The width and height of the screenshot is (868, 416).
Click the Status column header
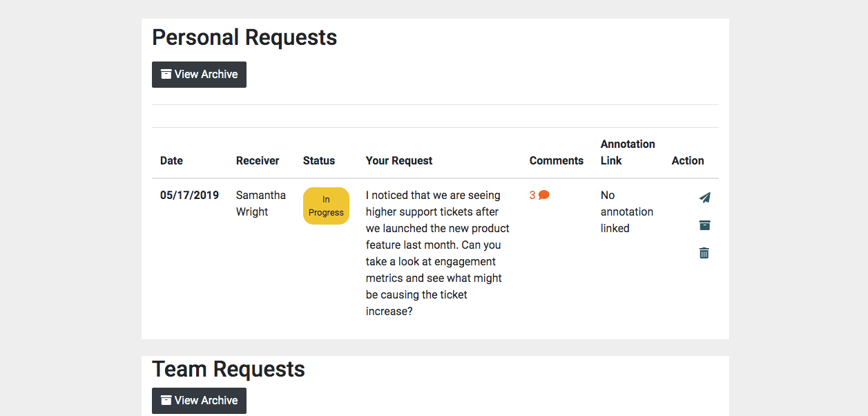coord(319,160)
